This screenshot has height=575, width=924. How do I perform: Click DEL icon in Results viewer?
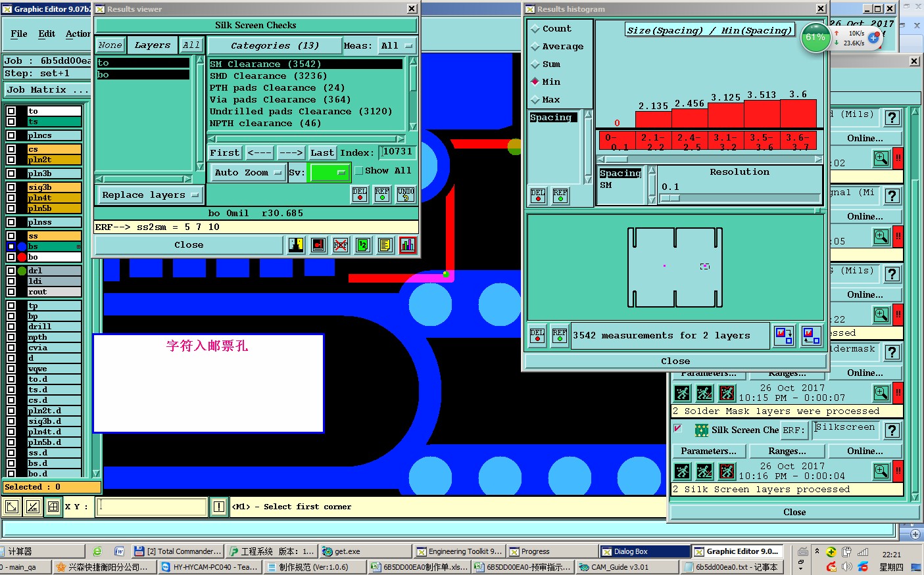coord(360,195)
